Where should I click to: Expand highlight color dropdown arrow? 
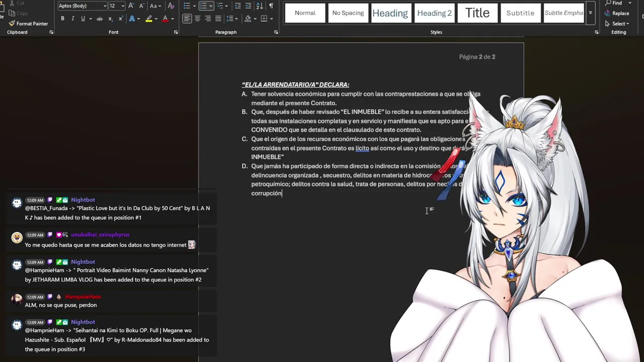pyautogui.click(x=156, y=19)
